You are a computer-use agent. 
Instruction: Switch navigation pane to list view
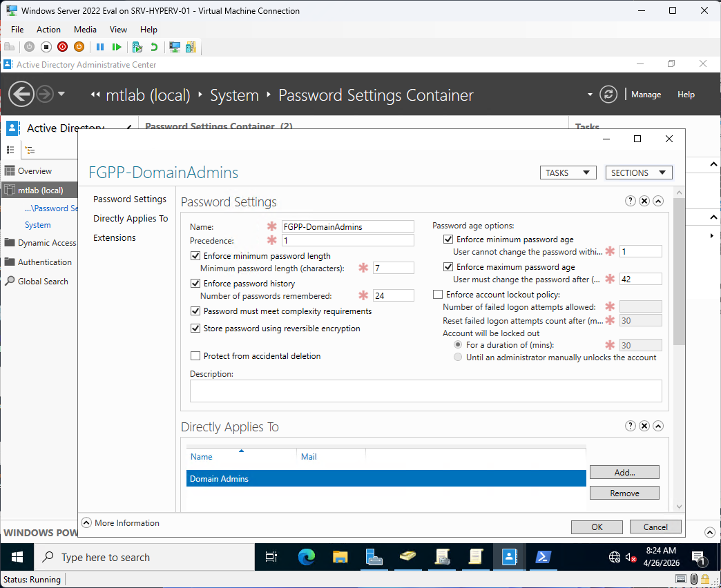(x=10, y=150)
